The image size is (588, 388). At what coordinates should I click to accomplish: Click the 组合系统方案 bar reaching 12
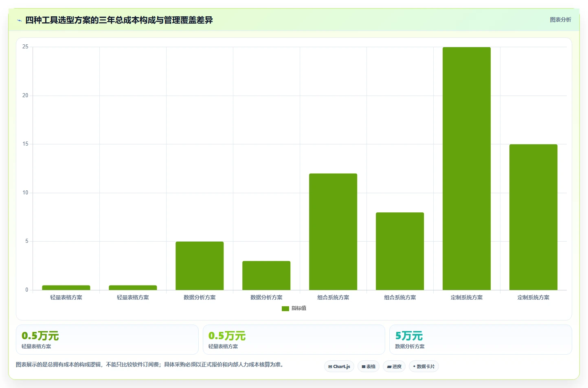click(x=333, y=232)
